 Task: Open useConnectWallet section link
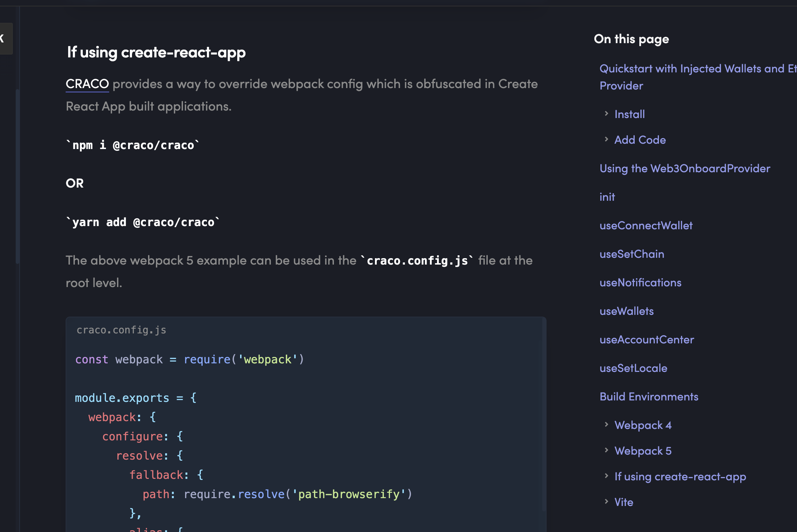(x=646, y=225)
